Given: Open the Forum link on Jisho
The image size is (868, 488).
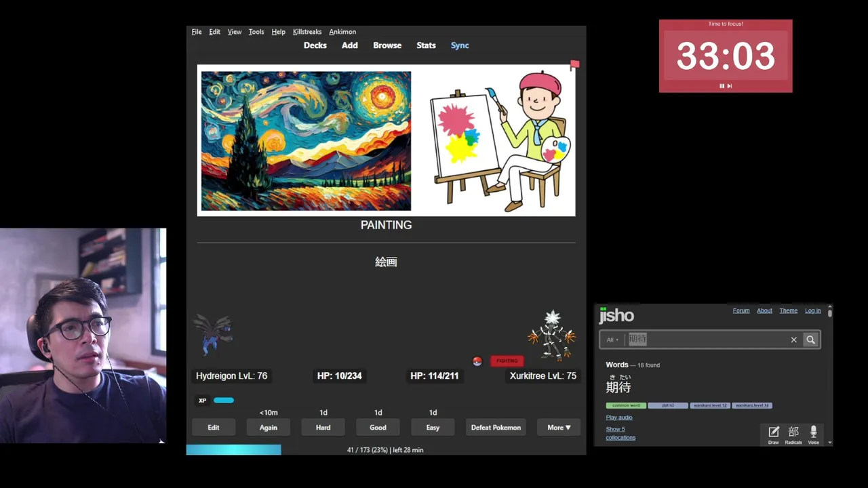Looking at the screenshot, I should (x=741, y=310).
